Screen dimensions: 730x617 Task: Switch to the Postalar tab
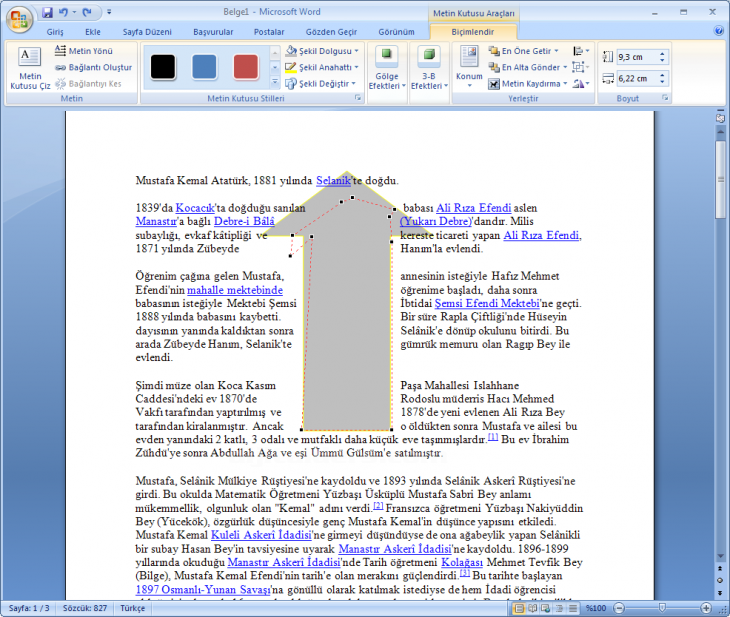[269, 32]
